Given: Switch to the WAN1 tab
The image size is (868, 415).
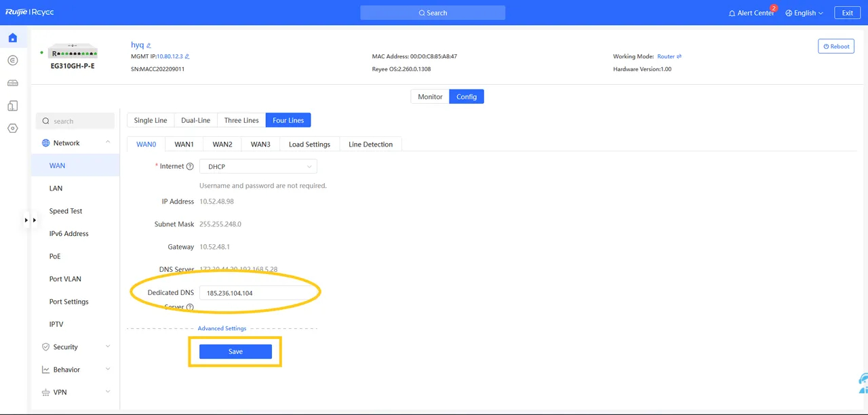Looking at the screenshot, I should [x=184, y=144].
